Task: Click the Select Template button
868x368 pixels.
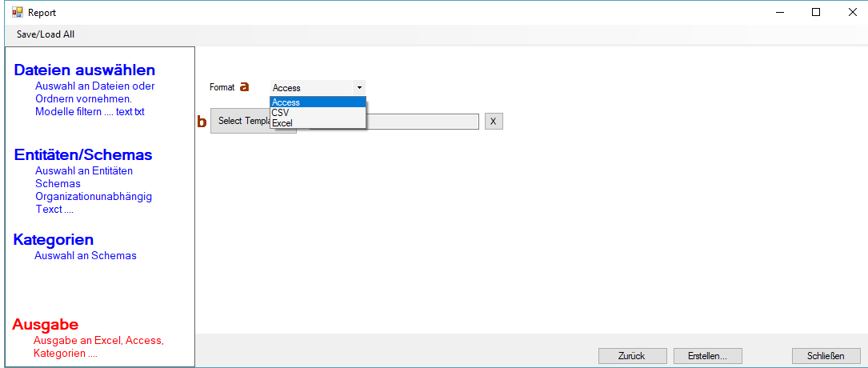Action: click(x=254, y=121)
